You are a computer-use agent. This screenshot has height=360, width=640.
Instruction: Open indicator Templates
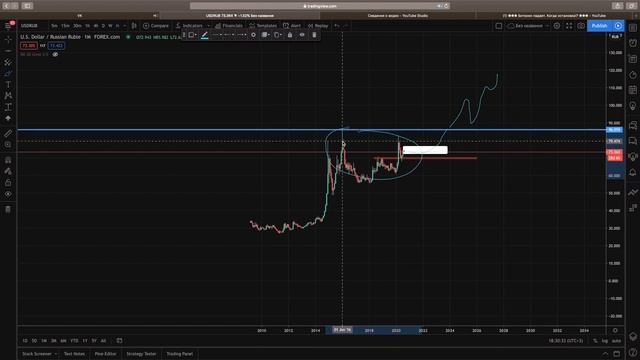click(x=263, y=26)
